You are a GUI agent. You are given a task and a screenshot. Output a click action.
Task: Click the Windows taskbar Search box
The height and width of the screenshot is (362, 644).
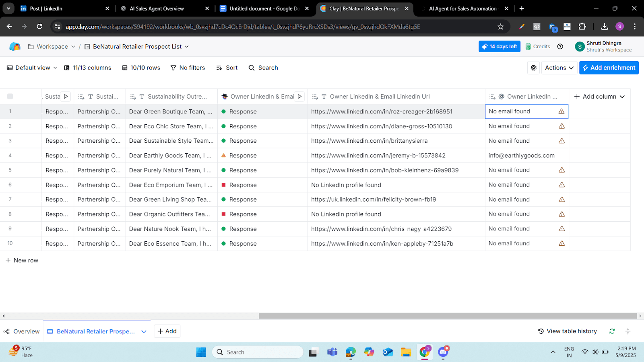[258, 352]
